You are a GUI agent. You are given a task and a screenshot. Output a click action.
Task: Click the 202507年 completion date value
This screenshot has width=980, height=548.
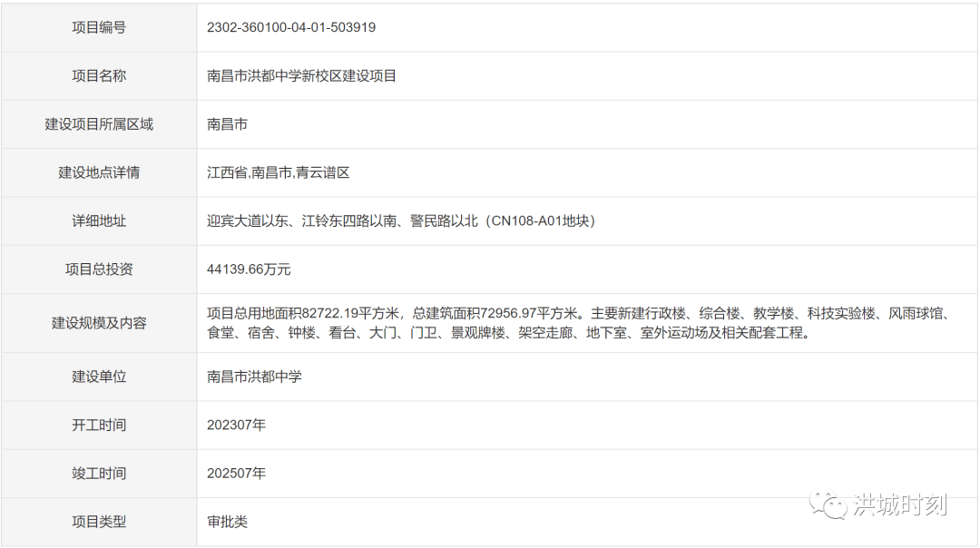[x=236, y=474]
